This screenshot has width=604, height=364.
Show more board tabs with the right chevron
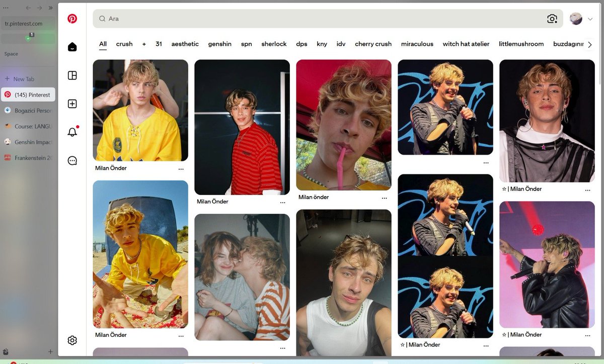click(590, 44)
